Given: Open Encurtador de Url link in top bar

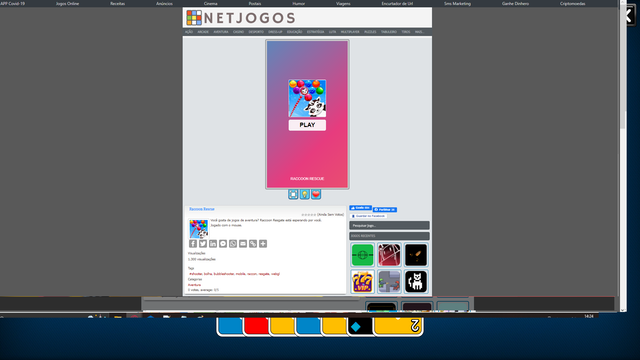Looking at the screenshot, I should pyautogui.click(x=397, y=3).
